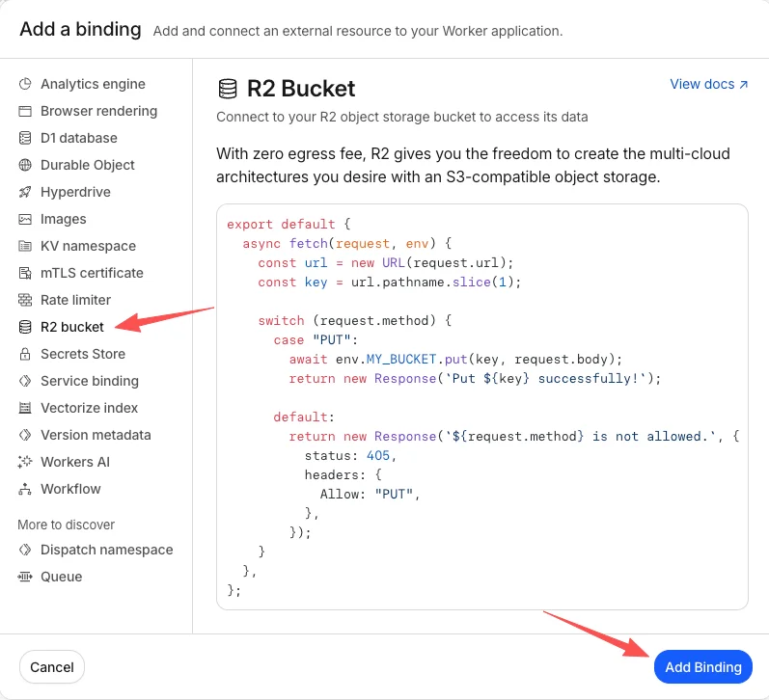Click the 'export default {' code line
This screenshot has width=769, height=700.
coord(288,224)
